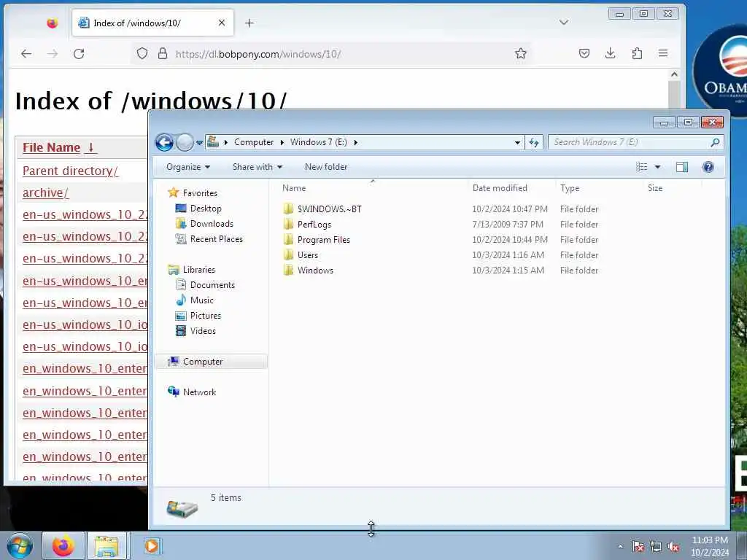Expand the arrow after Computer breadcrumb
Viewport: 747px width, 560px height.
282,142
